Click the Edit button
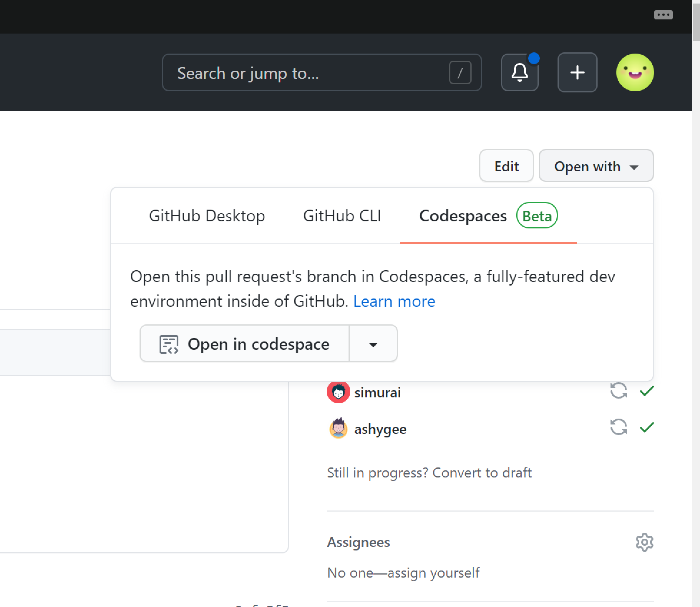 [x=506, y=166]
